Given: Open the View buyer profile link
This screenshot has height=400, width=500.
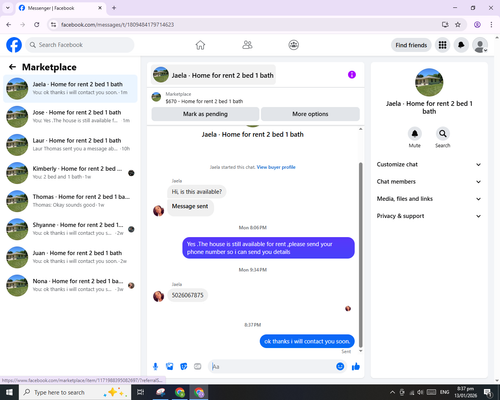Looking at the screenshot, I should 276,167.
